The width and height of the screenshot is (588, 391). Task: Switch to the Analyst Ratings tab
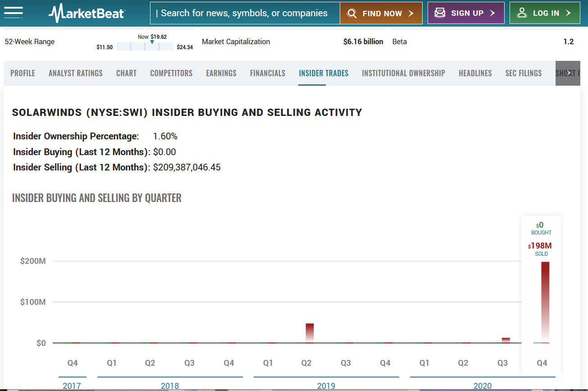pyautogui.click(x=76, y=73)
